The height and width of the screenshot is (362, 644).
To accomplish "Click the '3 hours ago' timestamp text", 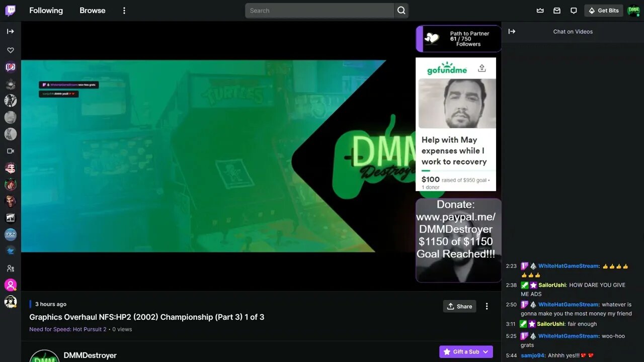I will 51,304.
